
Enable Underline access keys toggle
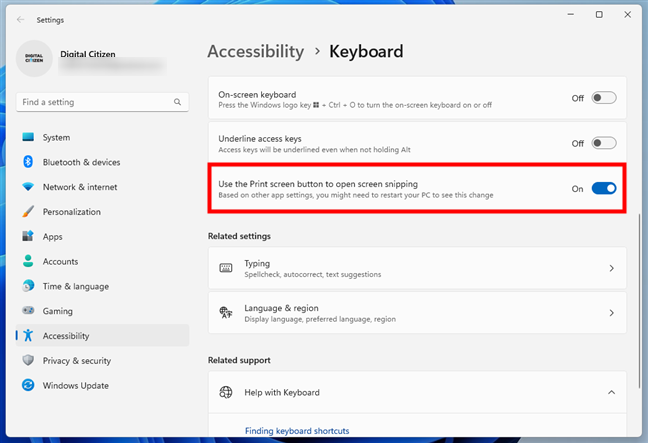tap(604, 143)
